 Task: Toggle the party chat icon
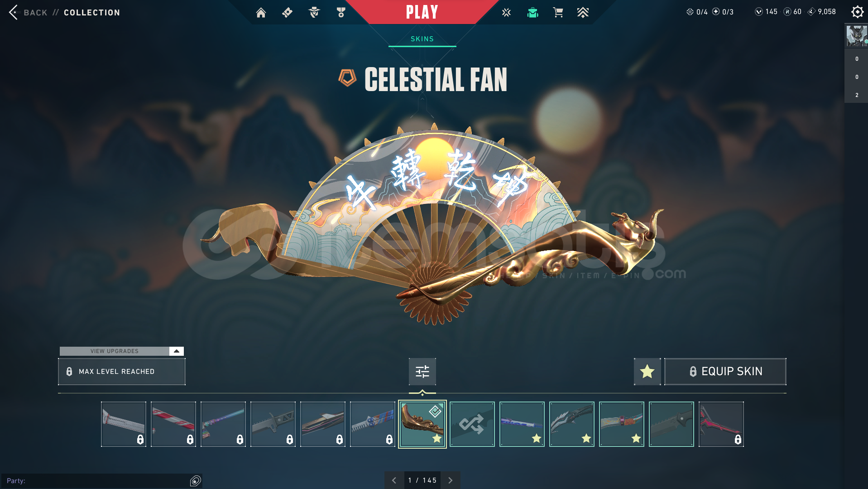coord(195,481)
